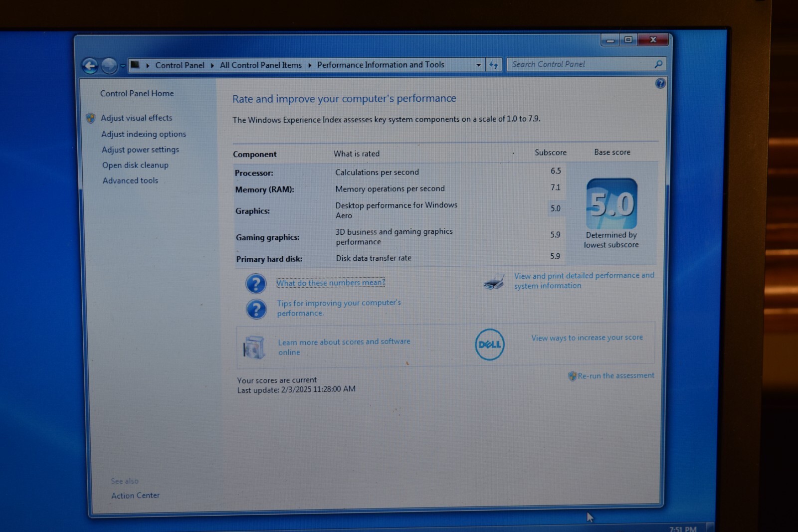Open Adjust power settings
This screenshot has height=532, width=798.
point(140,150)
